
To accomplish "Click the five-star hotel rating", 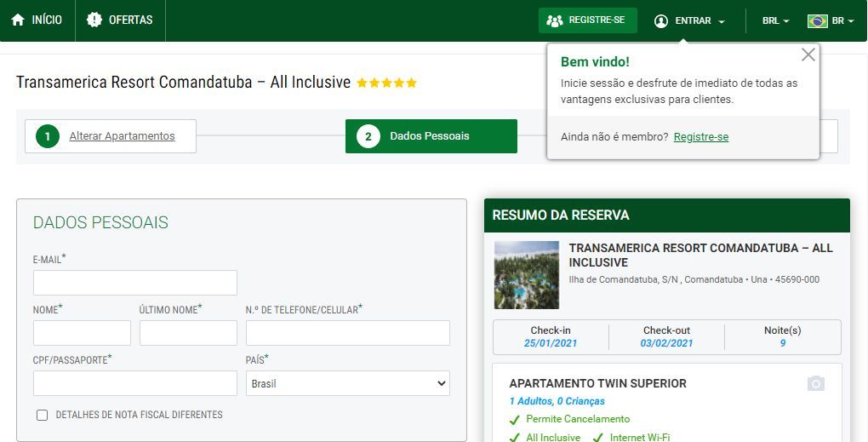I will tap(386, 83).
